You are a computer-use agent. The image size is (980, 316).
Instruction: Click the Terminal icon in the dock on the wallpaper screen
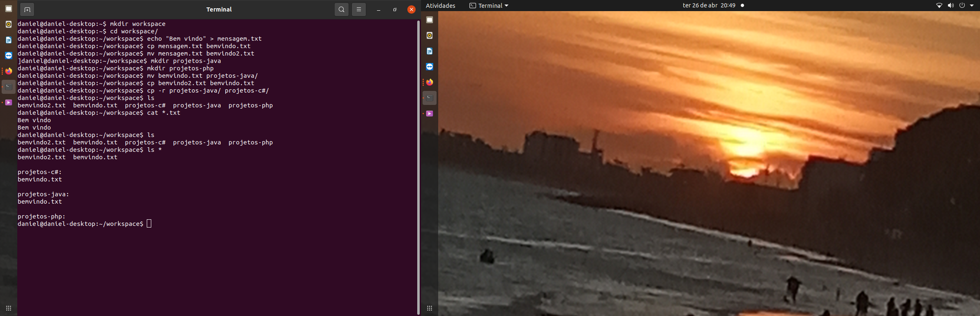(430, 98)
